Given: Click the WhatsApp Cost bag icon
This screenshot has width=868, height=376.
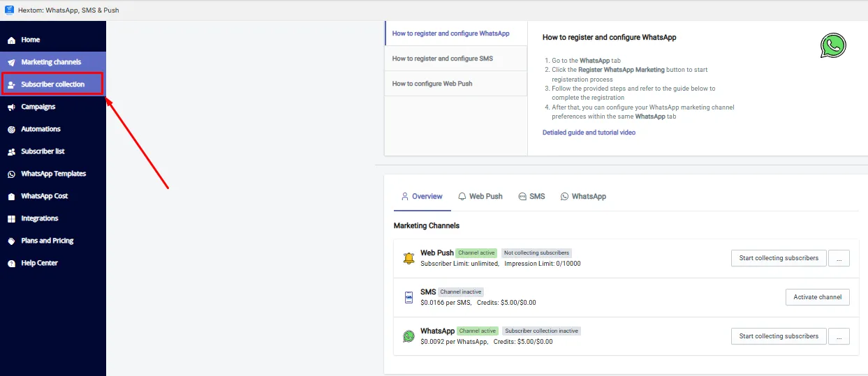Looking at the screenshot, I should point(11,196).
